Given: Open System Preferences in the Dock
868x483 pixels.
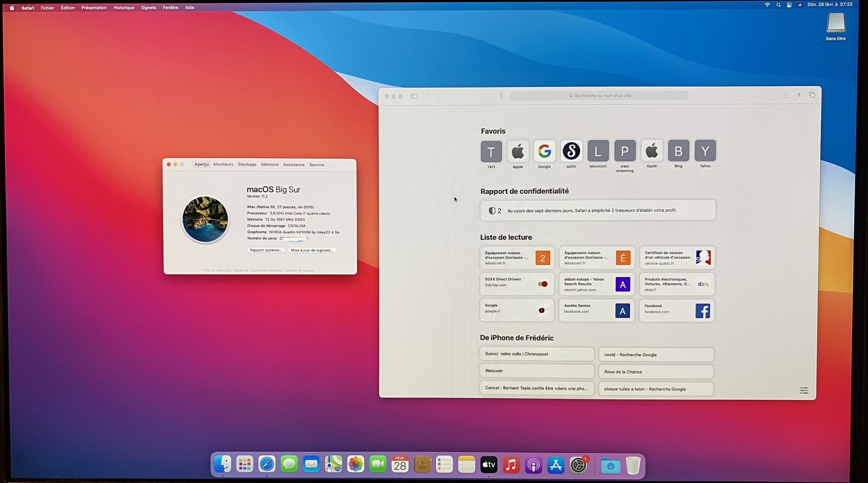Looking at the screenshot, I should click(x=578, y=466).
